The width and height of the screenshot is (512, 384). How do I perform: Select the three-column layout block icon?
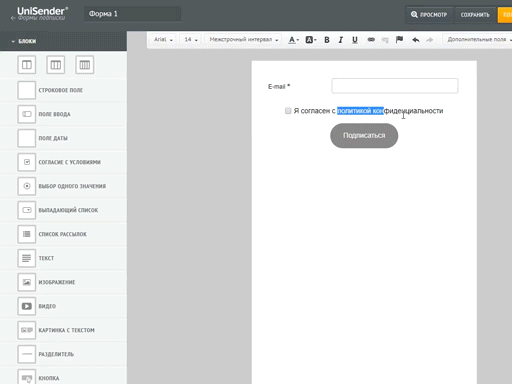pos(56,65)
